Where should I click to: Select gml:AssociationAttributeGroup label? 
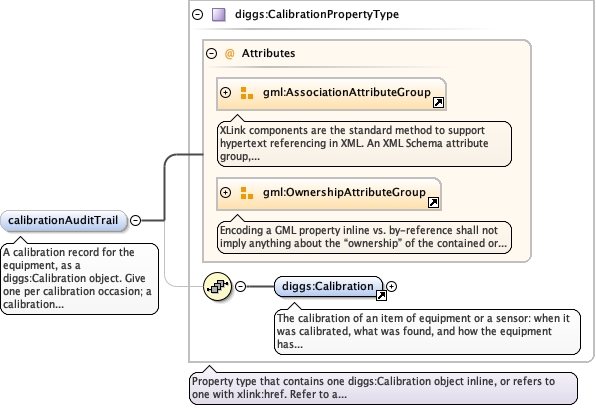[347, 92]
